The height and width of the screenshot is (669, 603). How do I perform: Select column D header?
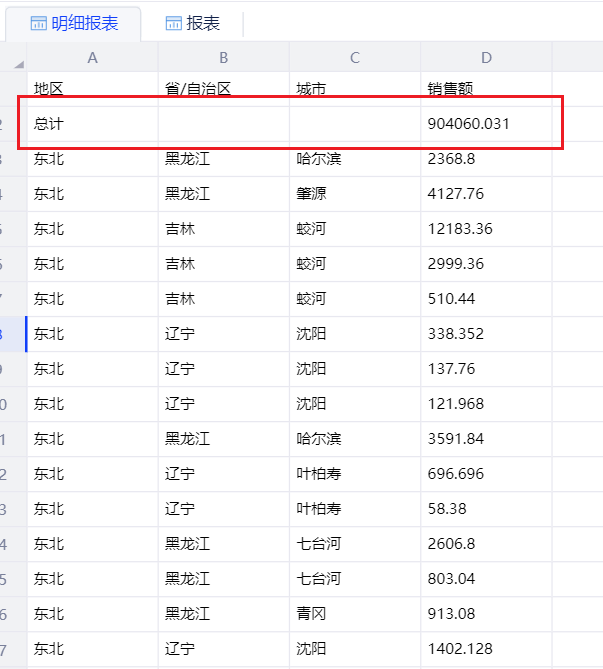point(486,58)
